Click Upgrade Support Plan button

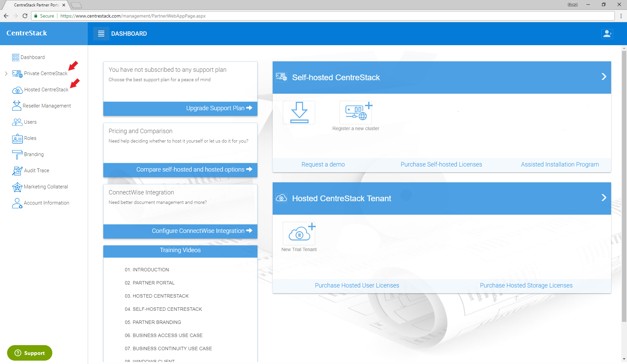(180, 108)
